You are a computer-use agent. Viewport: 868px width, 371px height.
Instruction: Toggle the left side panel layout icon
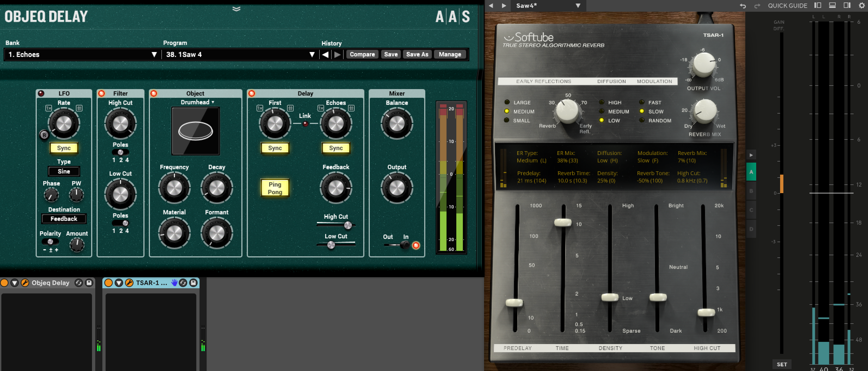coord(817,5)
